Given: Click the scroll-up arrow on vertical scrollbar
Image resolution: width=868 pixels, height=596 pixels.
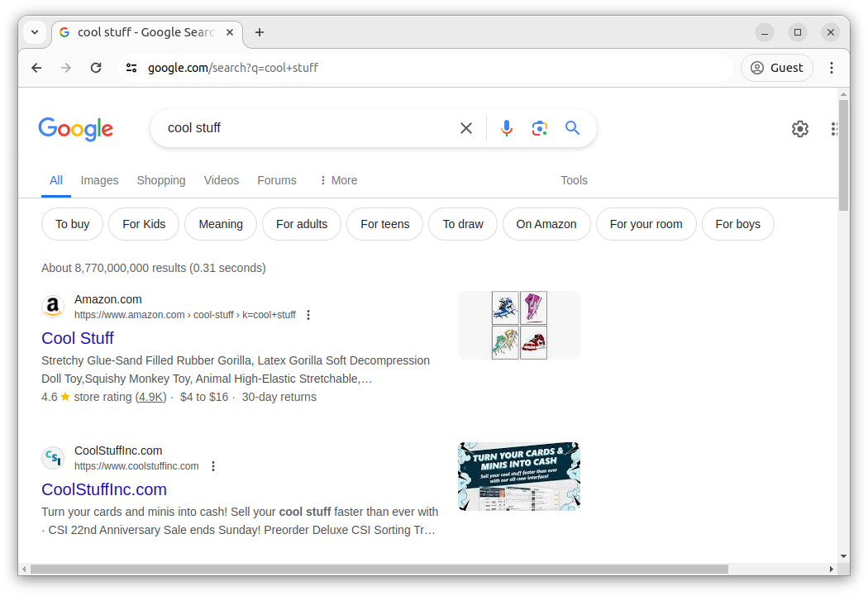Looking at the screenshot, I should click(x=843, y=94).
